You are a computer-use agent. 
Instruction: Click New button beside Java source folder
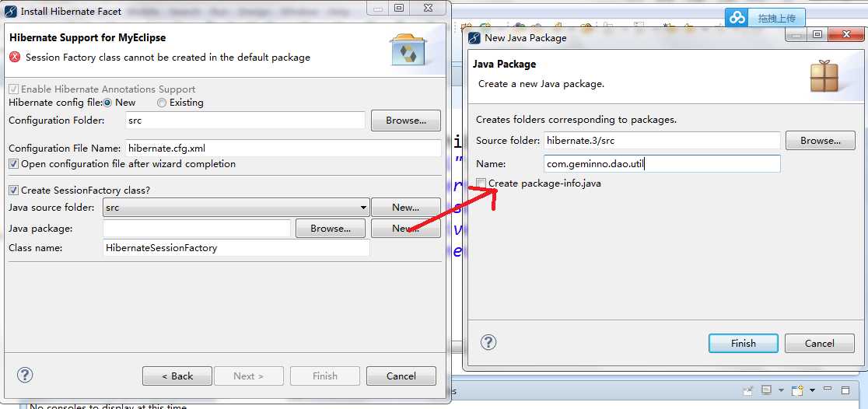click(406, 208)
